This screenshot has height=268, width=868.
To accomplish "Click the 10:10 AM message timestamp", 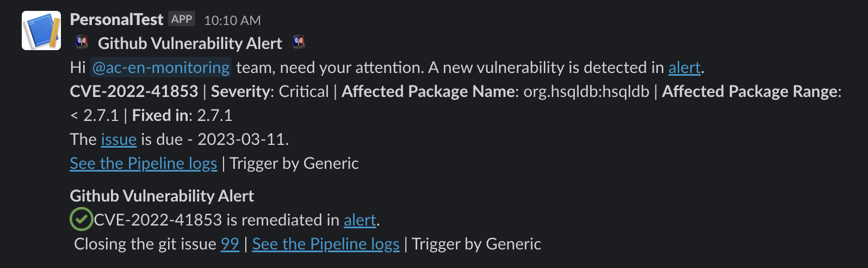I will (x=232, y=21).
